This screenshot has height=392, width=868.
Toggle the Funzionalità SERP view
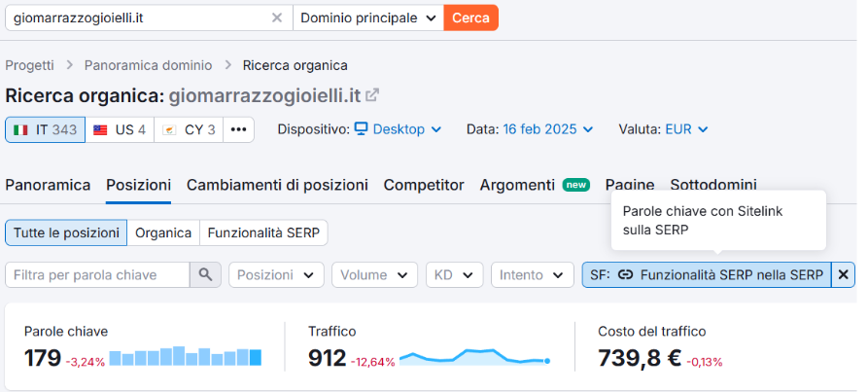click(x=263, y=232)
